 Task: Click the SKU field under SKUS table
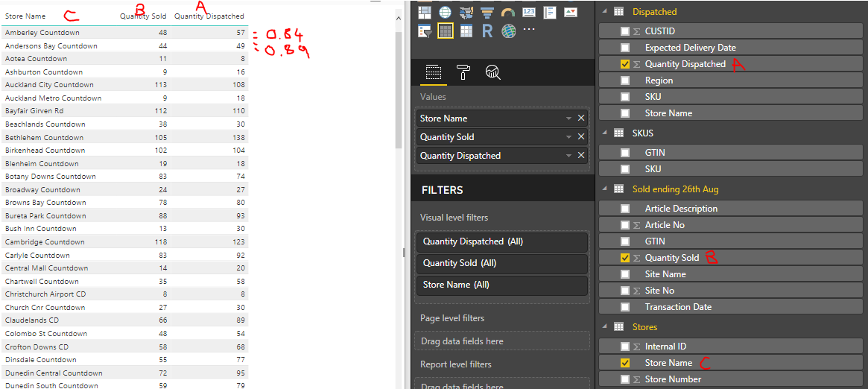pos(732,168)
